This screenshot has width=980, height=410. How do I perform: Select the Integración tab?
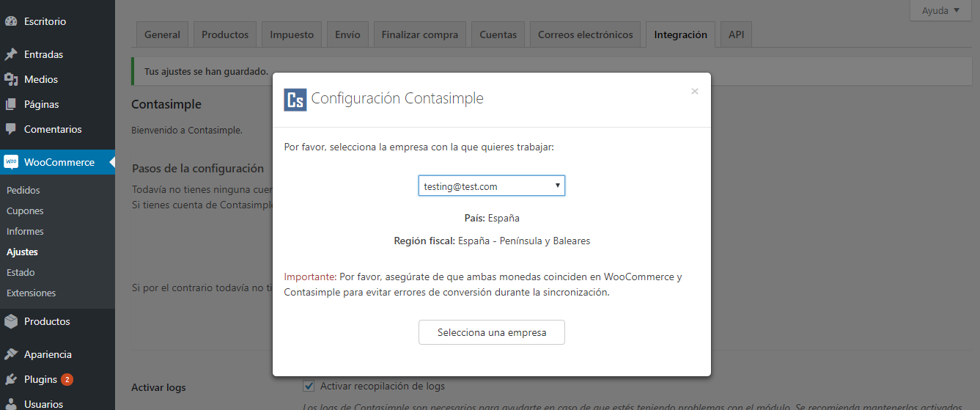pos(681,34)
